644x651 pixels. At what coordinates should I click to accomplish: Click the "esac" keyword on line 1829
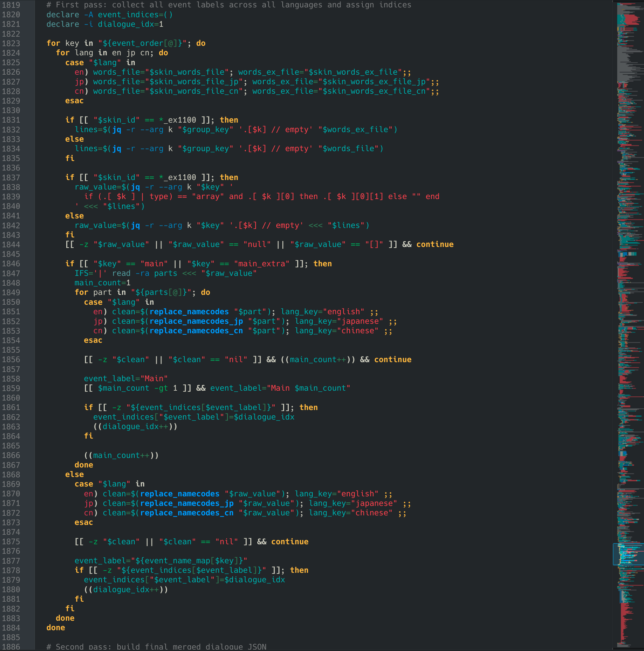point(74,101)
